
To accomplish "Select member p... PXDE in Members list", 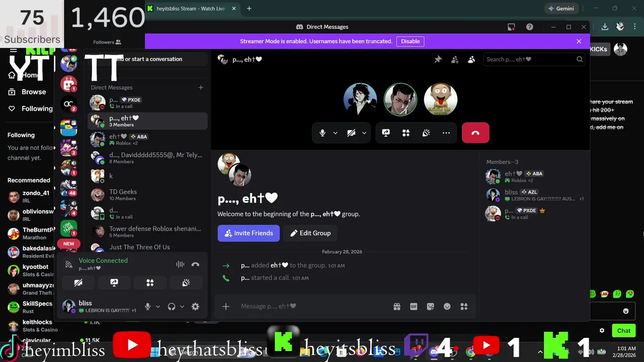I will pos(534,213).
